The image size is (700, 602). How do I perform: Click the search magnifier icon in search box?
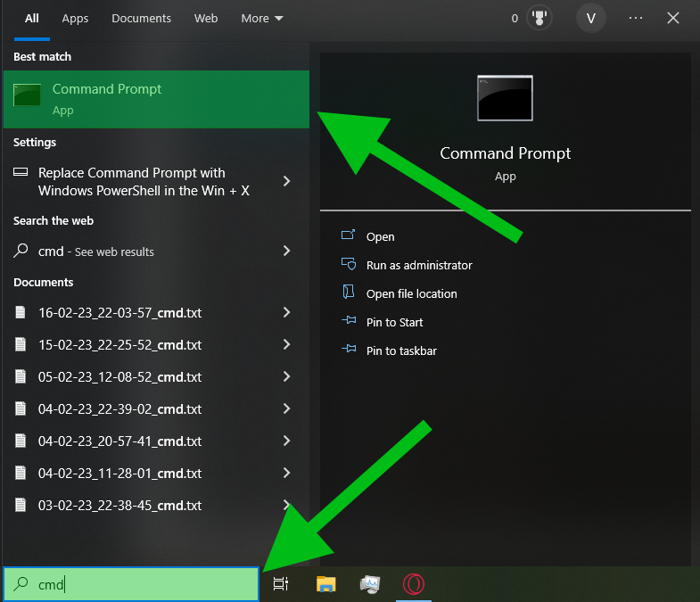pyautogui.click(x=21, y=583)
